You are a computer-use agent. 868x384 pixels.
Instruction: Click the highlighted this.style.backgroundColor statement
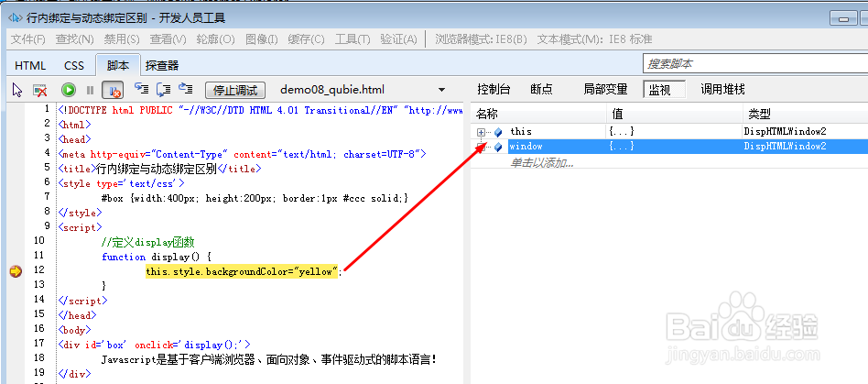pyautogui.click(x=242, y=271)
